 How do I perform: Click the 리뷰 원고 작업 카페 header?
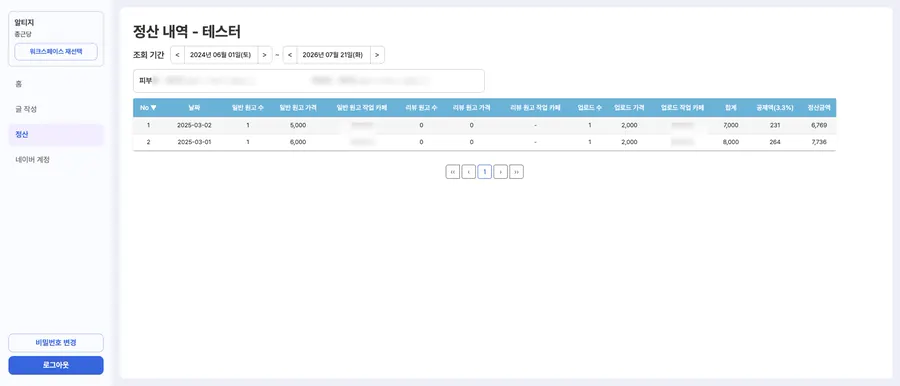coord(535,108)
